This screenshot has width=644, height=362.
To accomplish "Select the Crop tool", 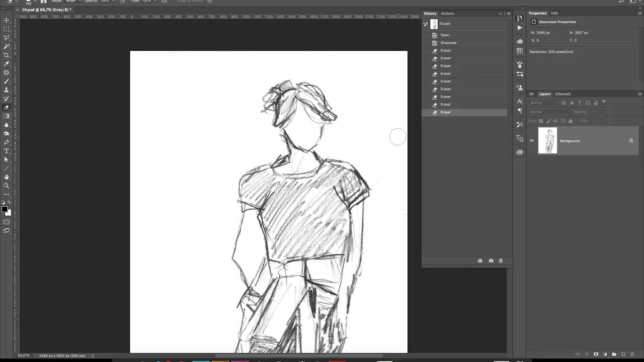I will 7,55.
